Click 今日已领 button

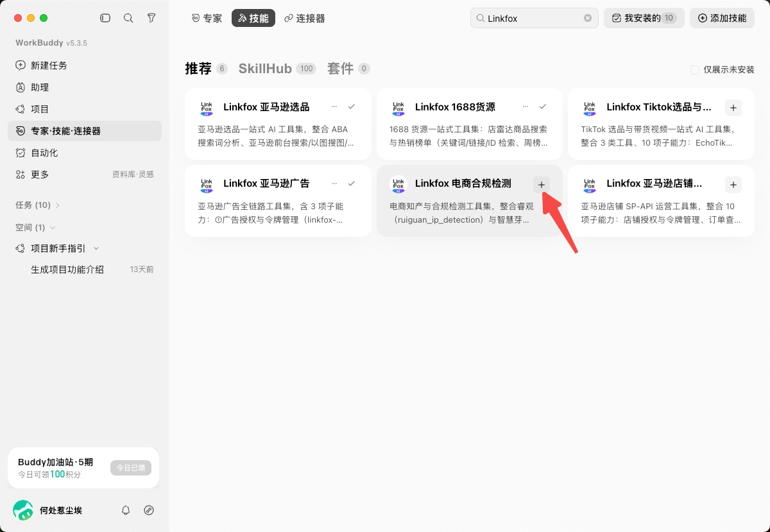click(131, 468)
